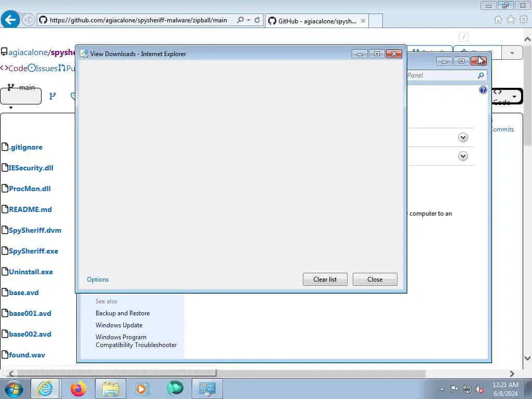Viewport: 532px width, 399px height.
Task: Click the file icon next to SpySheriff.exe
Action: tap(5, 251)
